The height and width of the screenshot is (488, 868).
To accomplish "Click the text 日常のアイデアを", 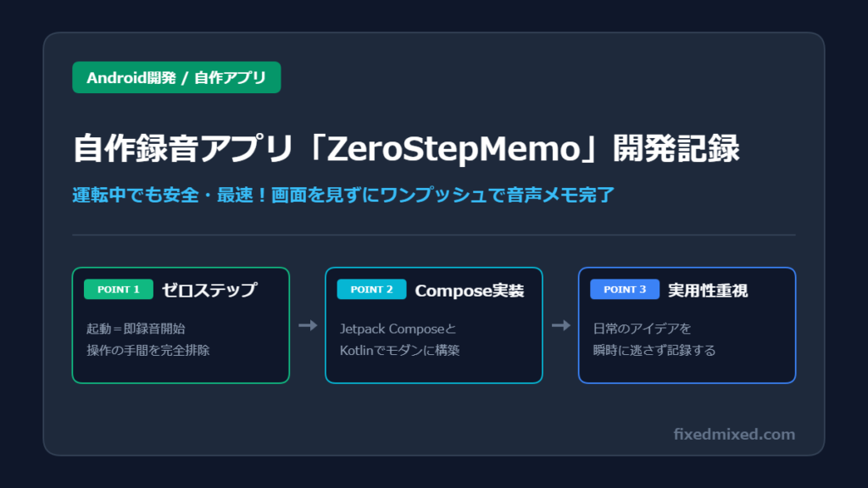I will [643, 329].
